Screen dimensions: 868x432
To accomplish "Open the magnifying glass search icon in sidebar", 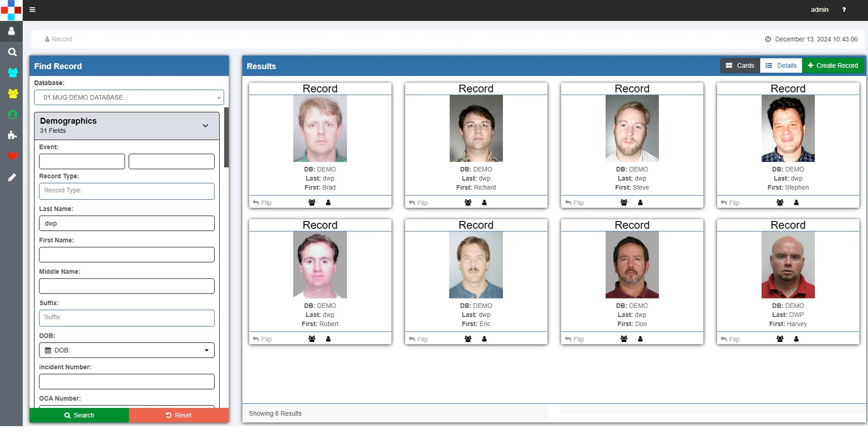I will [12, 52].
